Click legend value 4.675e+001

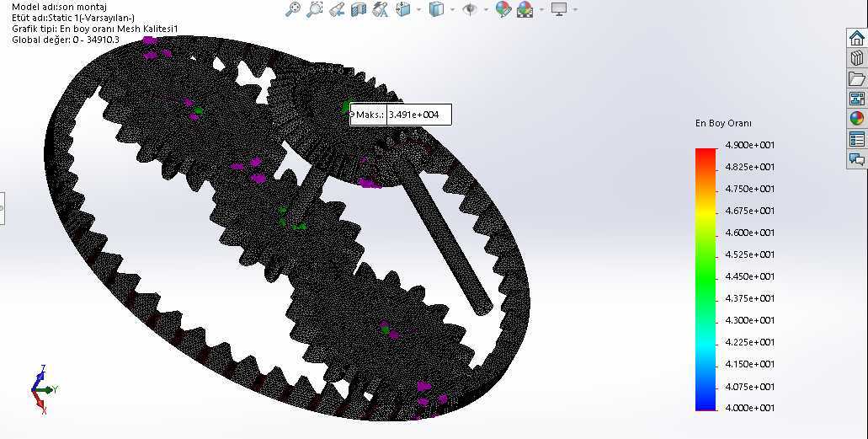click(x=749, y=211)
